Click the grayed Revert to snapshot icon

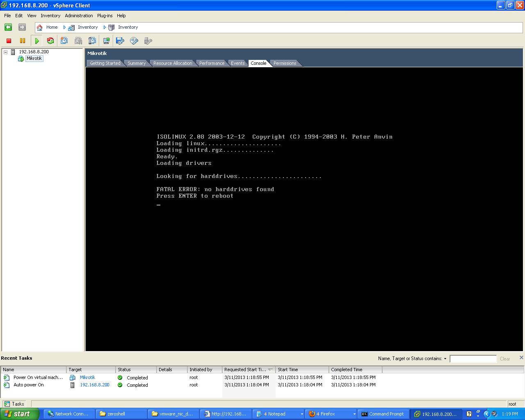(78, 41)
